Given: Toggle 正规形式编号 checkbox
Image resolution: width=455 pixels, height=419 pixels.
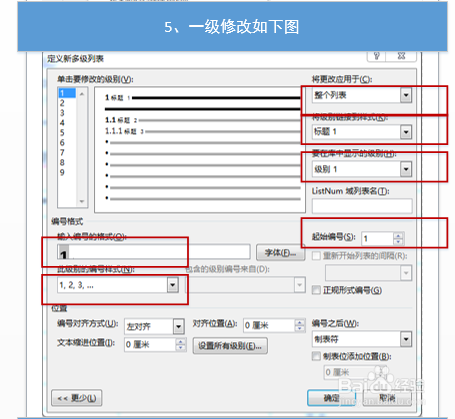Looking at the screenshot, I should coord(316,290).
